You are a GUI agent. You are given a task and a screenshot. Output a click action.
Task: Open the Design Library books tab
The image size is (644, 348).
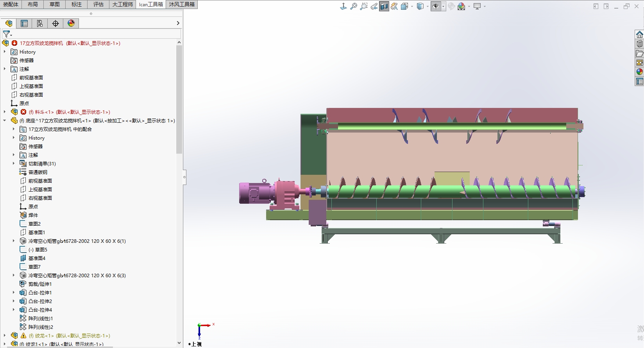pyautogui.click(x=639, y=44)
